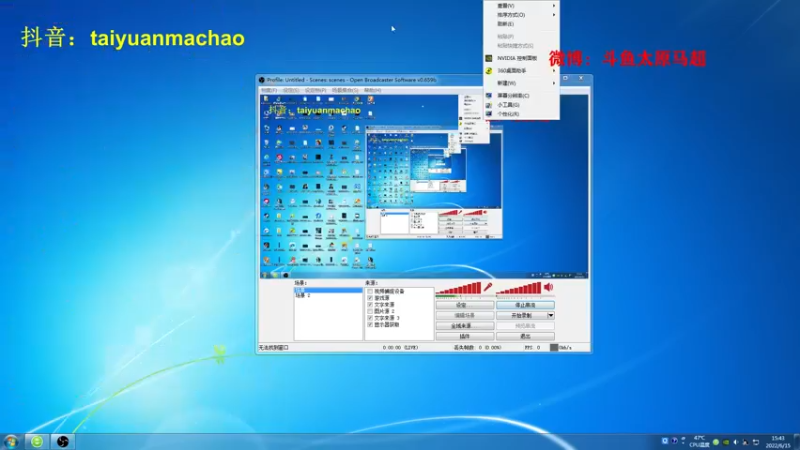Screen dimensions: 800x450
Task: Click the 全域来源 global sources button
Action: [465, 326]
